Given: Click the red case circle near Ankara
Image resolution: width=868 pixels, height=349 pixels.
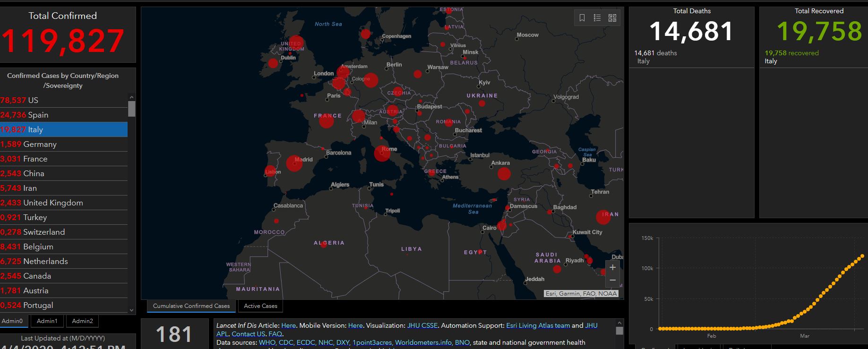Looking at the screenshot, I should coord(504,174).
